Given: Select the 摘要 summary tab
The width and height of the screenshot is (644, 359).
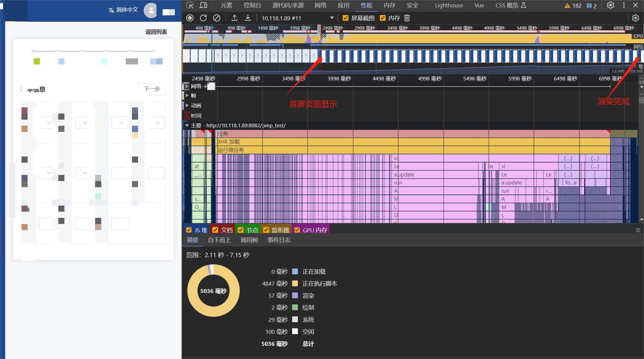Looking at the screenshot, I should click(x=193, y=240).
